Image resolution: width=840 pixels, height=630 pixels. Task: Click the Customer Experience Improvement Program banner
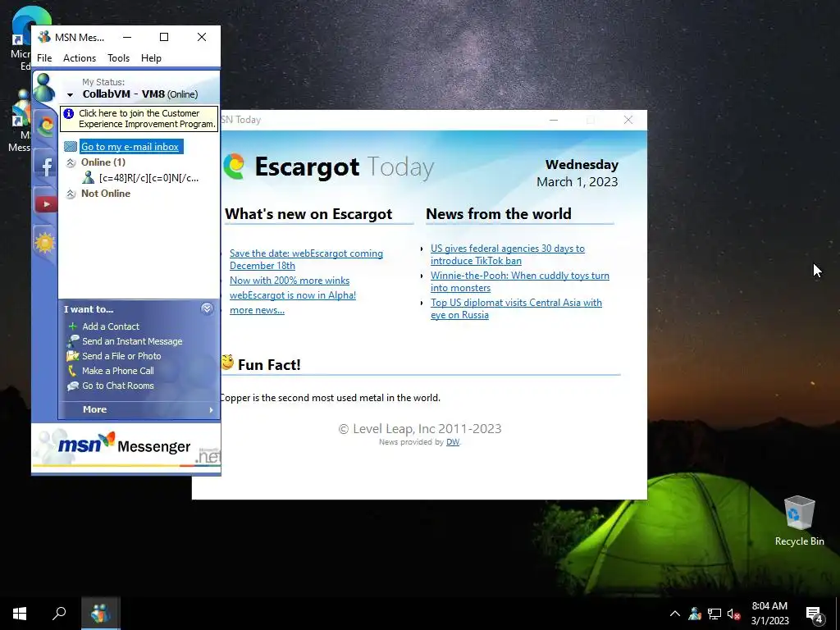(139, 118)
